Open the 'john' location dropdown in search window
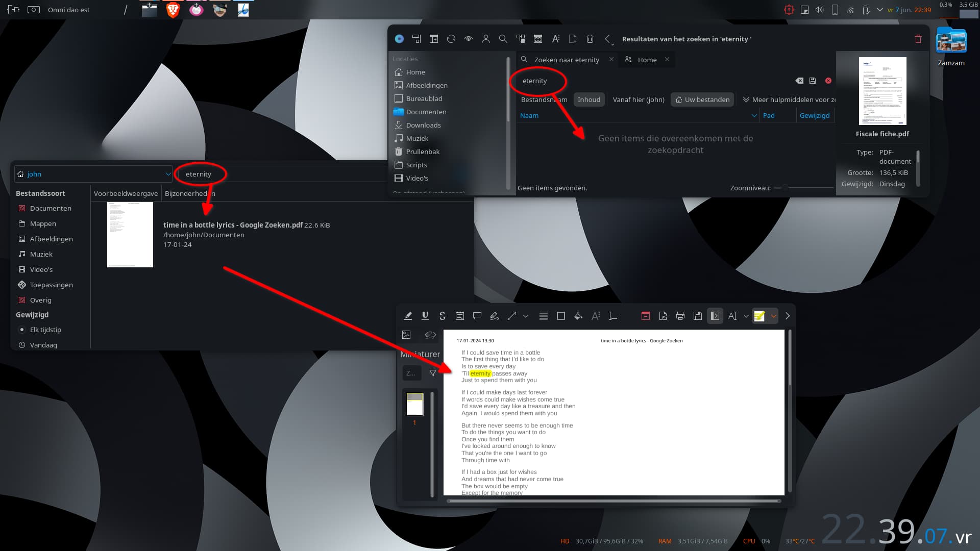This screenshot has width=980, height=551. [x=93, y=174]
